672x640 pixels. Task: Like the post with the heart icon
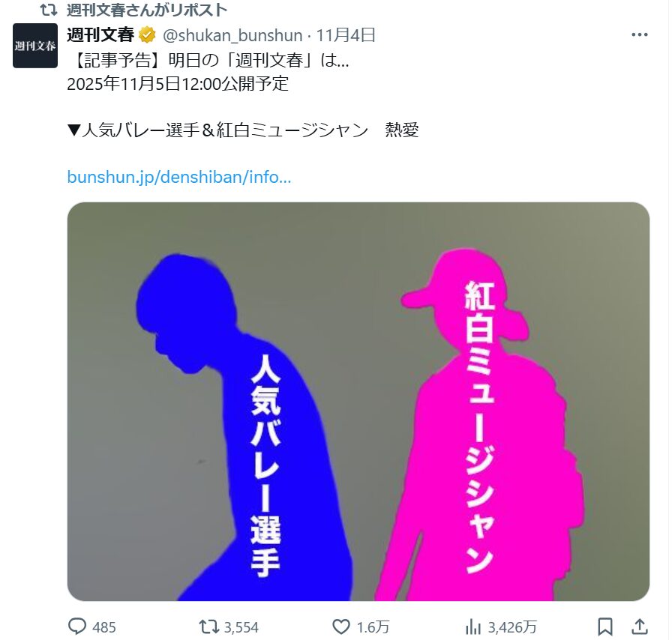[341, 627]
